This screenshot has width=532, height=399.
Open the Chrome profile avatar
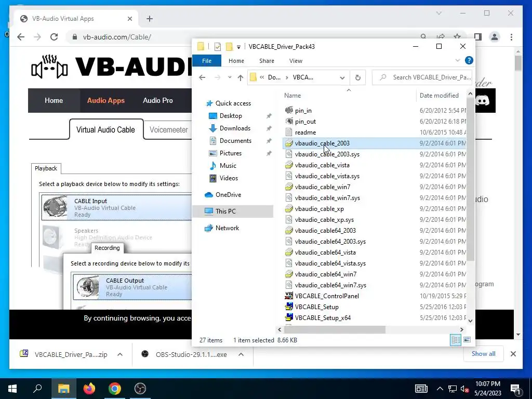[x=495, y=37]
